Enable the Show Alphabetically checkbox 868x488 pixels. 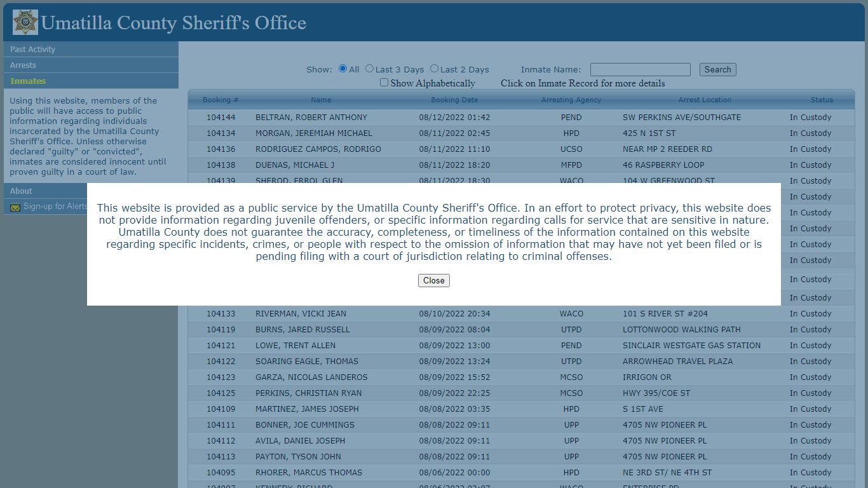(384, 83)
